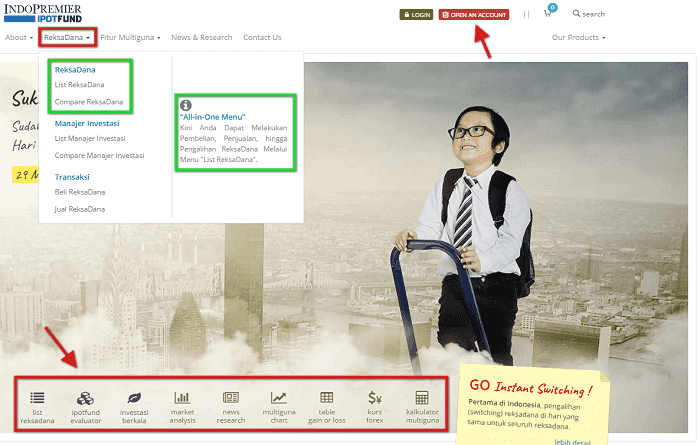Expand the Fitur Multiguna dropdown
Image resolution: width=700 pixels, height=445 pixels.
pyautogui.click(x=130, y=38)
